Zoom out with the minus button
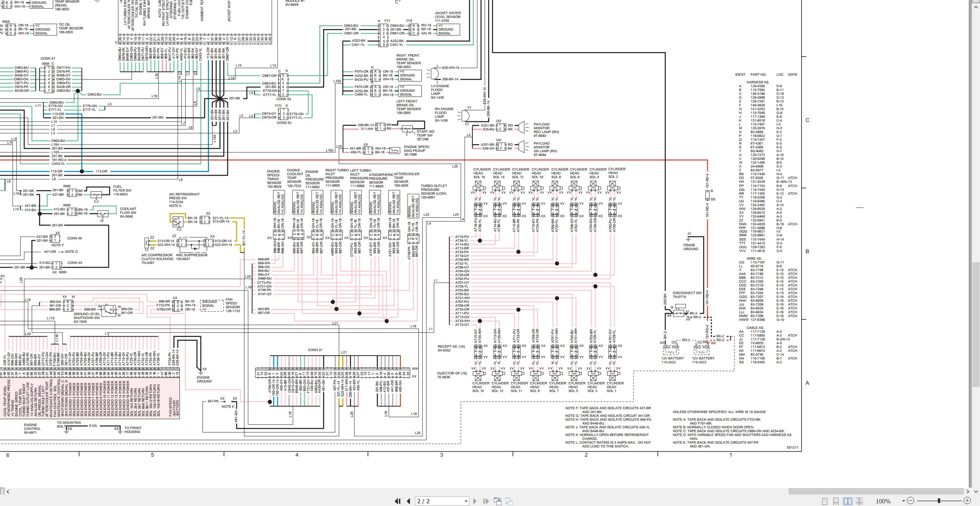Image resolution: width=980 pixels, height=506 pixels. coord(911,501)
